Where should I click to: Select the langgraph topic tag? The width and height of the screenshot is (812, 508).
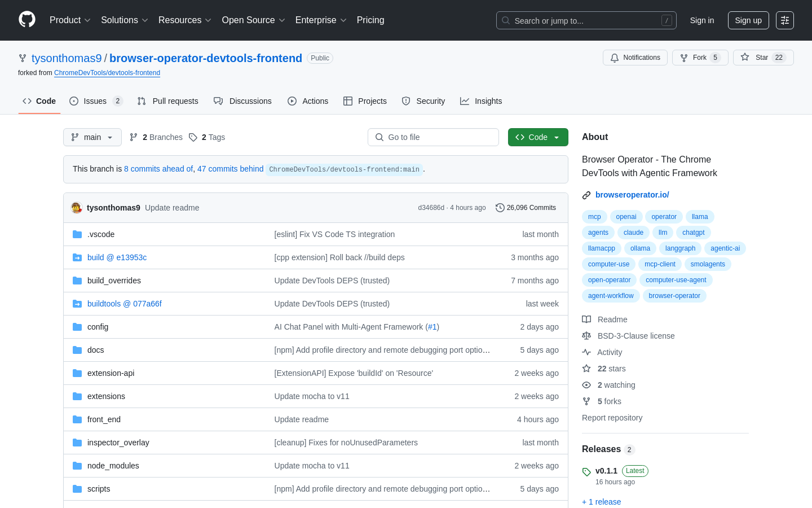pyautogui.click(x=680, y=248)
